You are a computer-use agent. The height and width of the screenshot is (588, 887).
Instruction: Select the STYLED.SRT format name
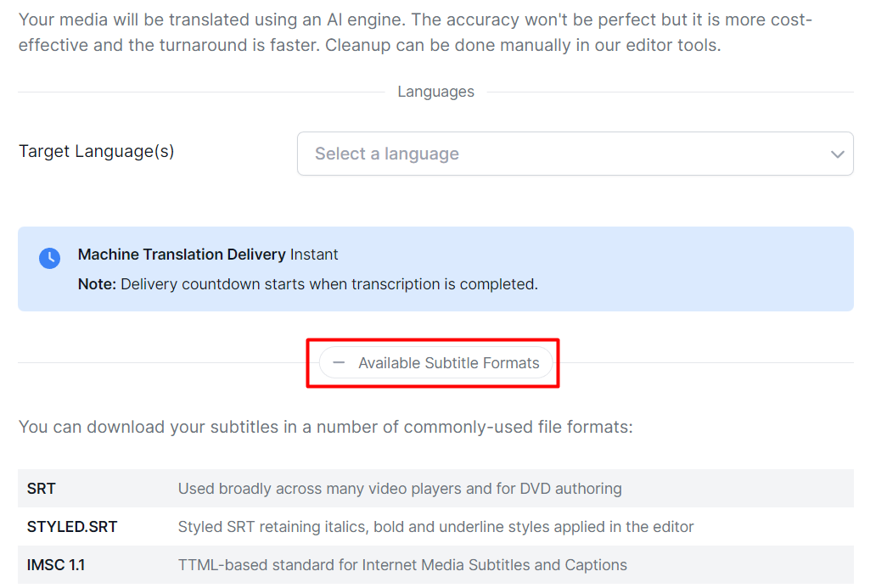pos(72,527)
